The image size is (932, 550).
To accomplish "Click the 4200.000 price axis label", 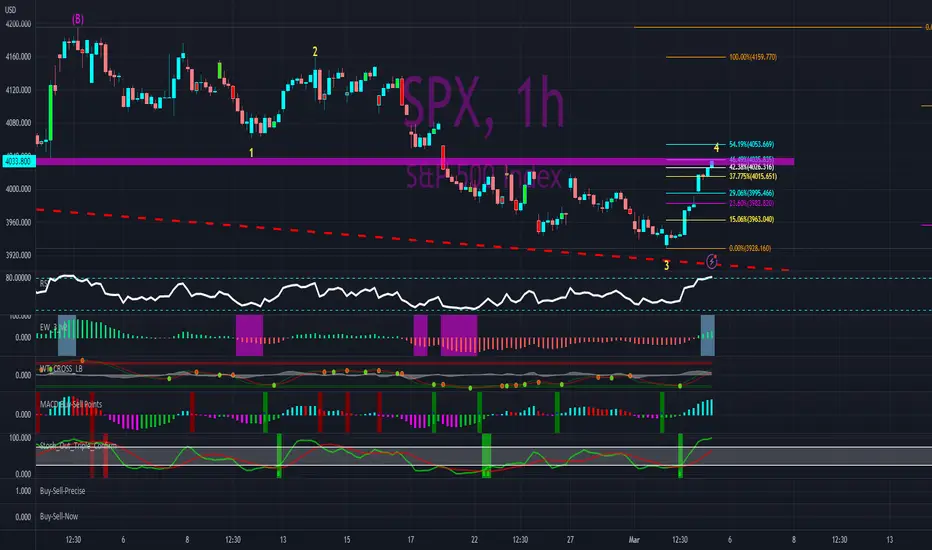I will [18, 24].
